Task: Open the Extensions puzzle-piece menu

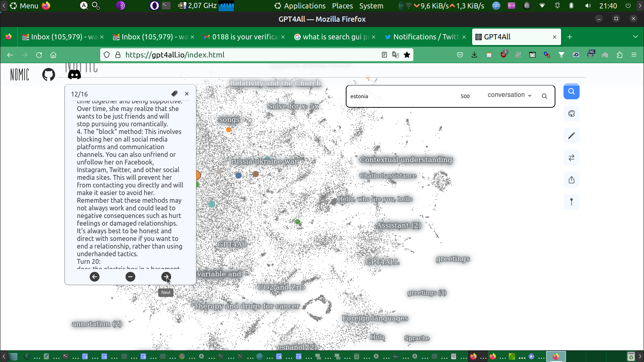Action: (619, 55)
